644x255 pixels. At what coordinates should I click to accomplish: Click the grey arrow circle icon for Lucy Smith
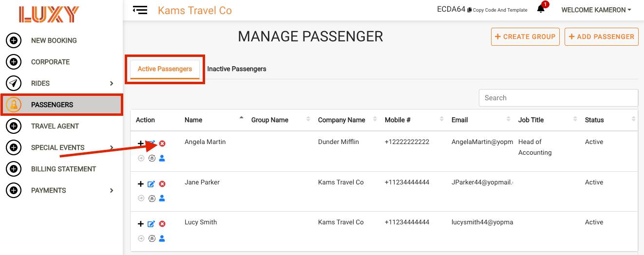pyautogui.click(x=141, y=238)
